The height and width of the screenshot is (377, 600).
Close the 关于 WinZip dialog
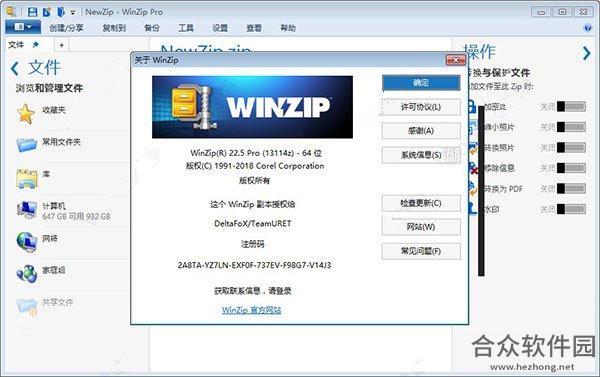click(x=456, y=60)
